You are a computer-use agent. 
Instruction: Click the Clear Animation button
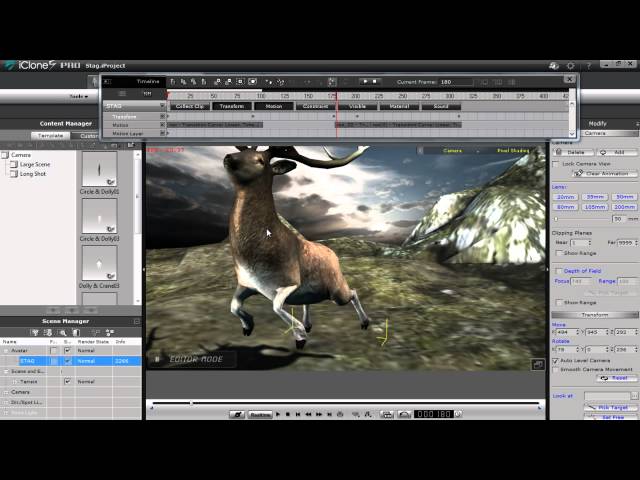[x=606, y=173]
